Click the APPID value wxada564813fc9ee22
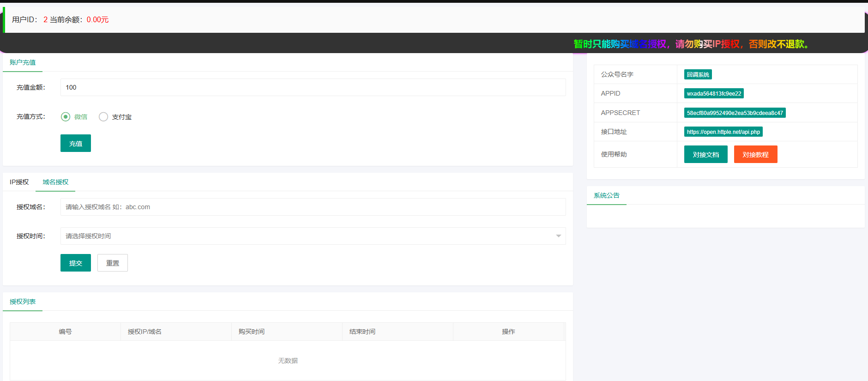The height and width of the screenshot is (381, 868). [x=714, y=93]
